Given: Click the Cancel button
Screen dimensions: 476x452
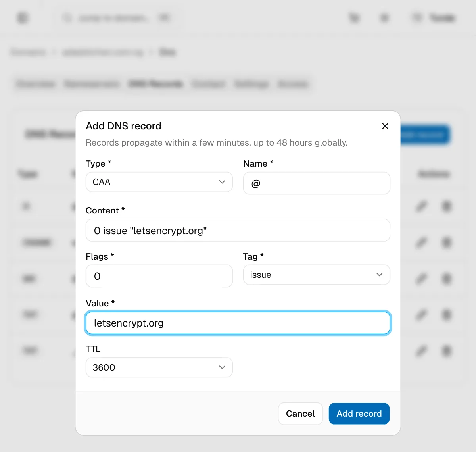Looking at the screenshot, I should click(x=300, y=414).
